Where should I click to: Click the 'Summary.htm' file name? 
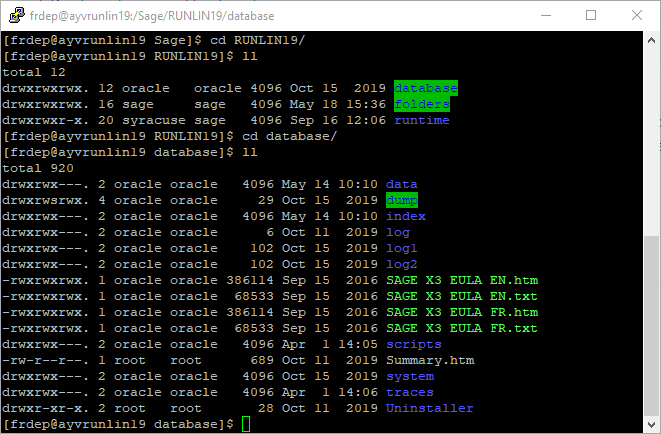(430, 361)
